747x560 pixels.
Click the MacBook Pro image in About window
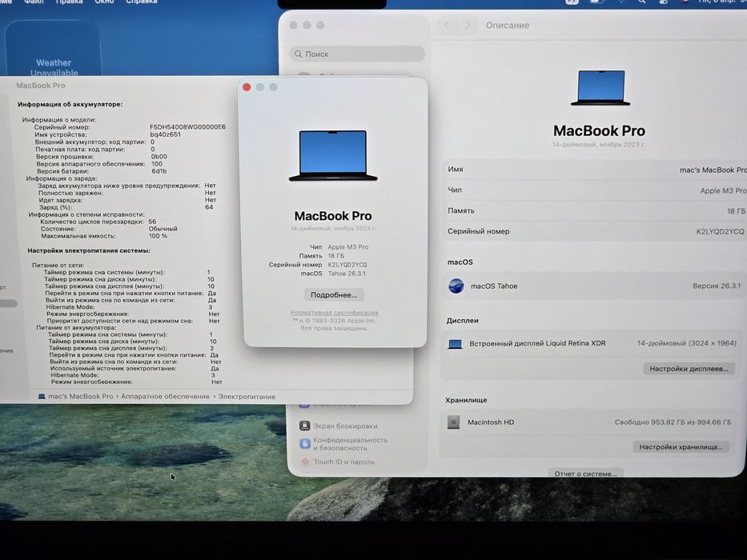(333, 156)
